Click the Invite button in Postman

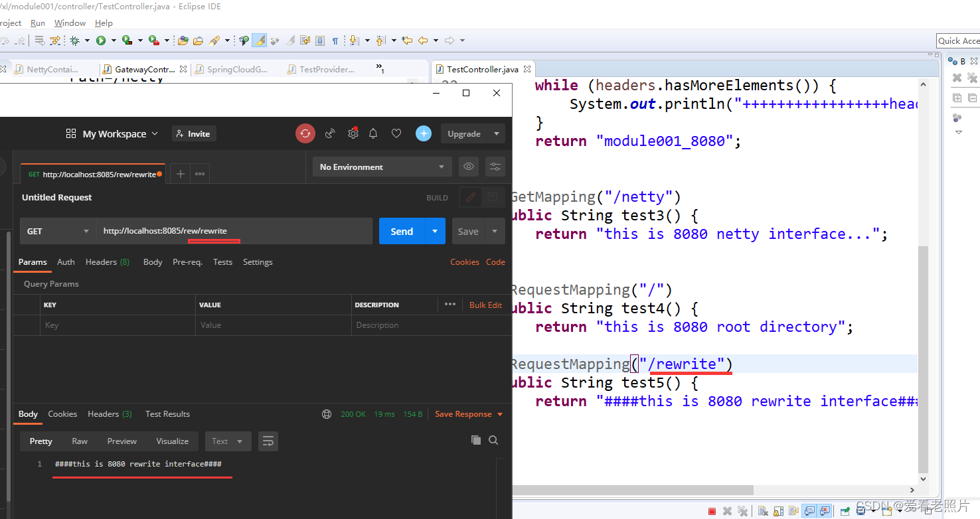pos(194,133)
